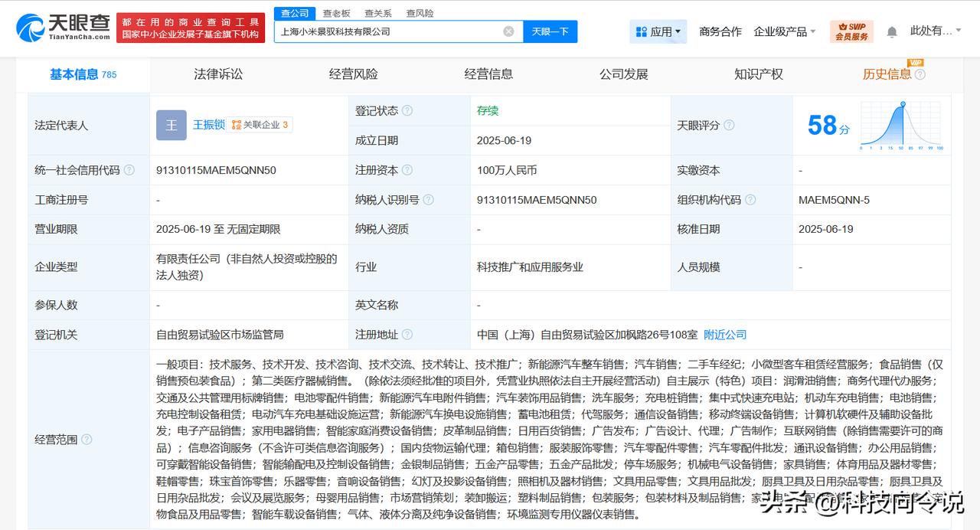Click the 关联企业 badge icon
Image resolution: width=980 pixels, height=530 pixels.
click(259, 125)
